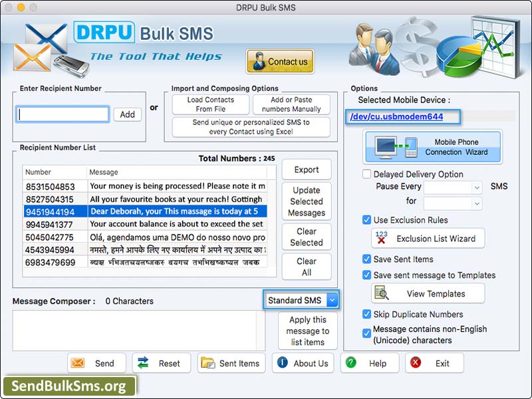Disable Use Exclusion Rules

tap(366, 220)
